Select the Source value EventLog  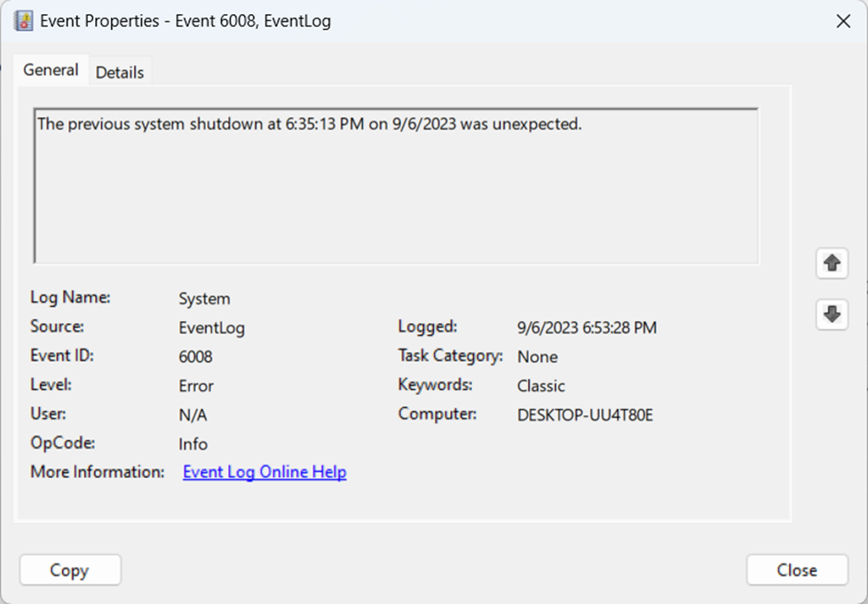pyautogui.click(x=211, y=328)
